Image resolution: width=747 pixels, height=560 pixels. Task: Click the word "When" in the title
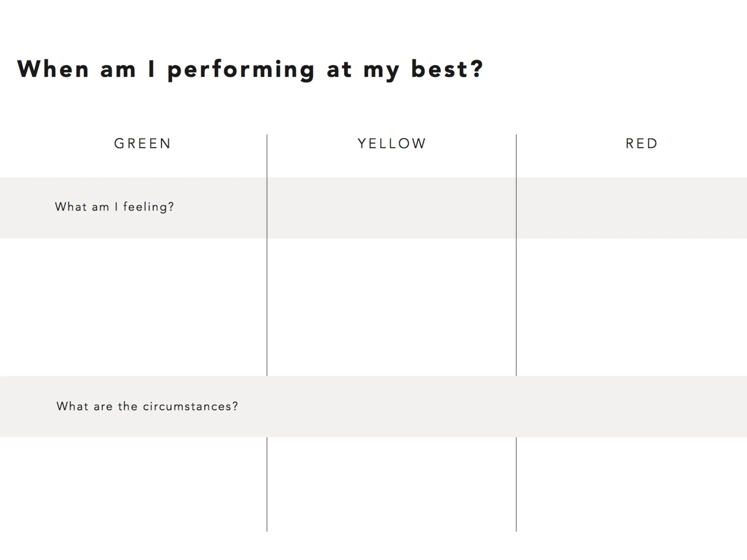pos(53,68)
